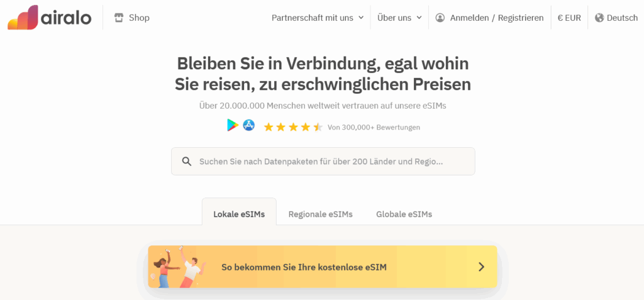This screenshot has width=644, height=300.
Task: Click the five-star rating display
Action: point(293,127)
